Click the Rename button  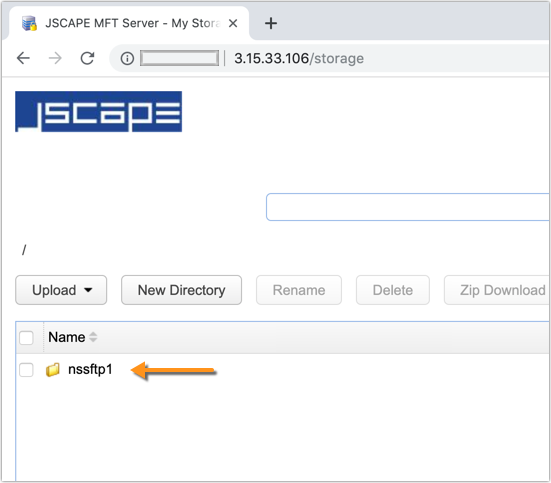299,290
